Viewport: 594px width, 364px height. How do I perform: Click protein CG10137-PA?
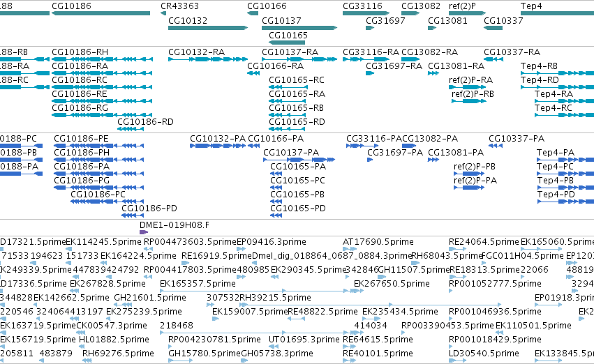pos(291,153)
